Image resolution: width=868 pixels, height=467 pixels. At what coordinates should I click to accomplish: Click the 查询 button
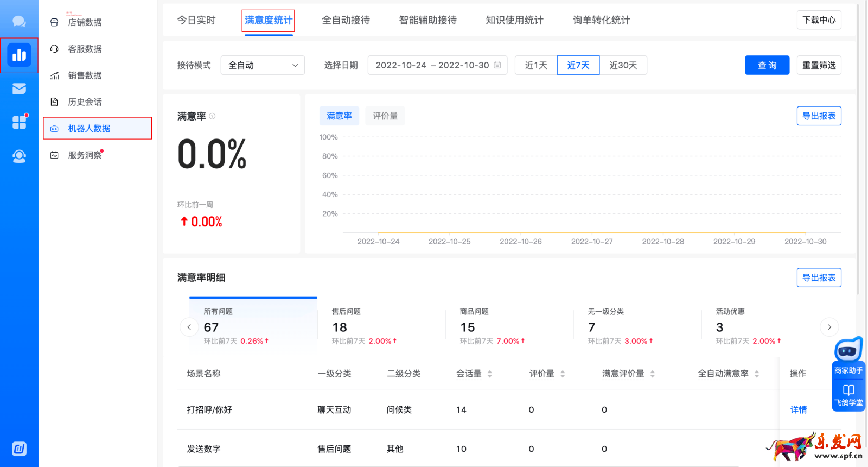coord(767,65)
